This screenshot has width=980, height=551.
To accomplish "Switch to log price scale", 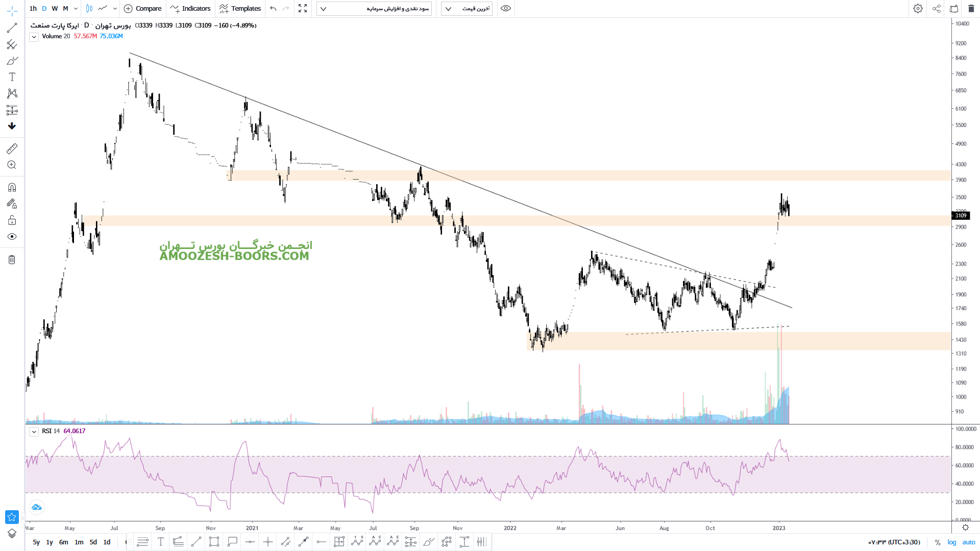I will coord(951,542).
